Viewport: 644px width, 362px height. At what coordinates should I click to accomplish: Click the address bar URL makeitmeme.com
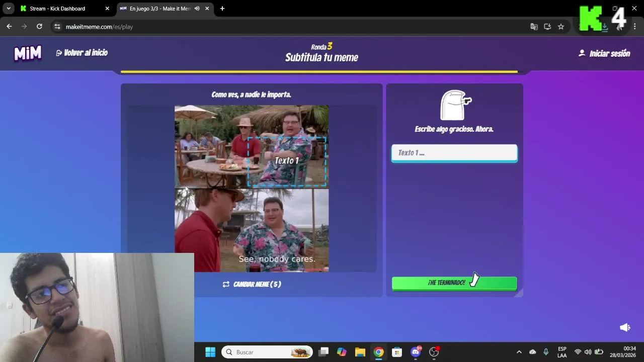pyautogui.click(x=99, y=27)
